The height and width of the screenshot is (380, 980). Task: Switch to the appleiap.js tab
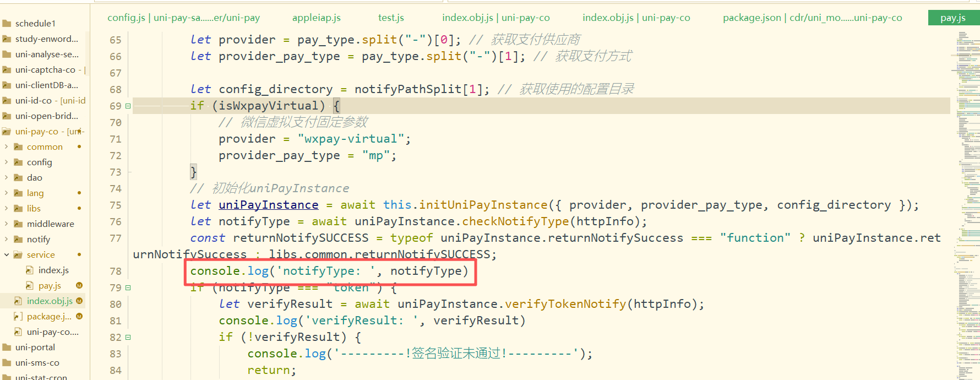click(x=316, y=18)
